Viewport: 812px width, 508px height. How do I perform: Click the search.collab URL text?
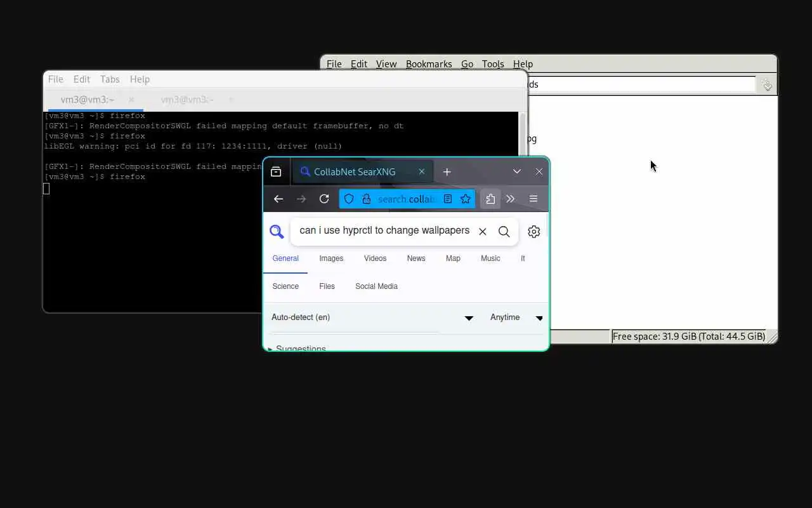(x=407, y=199)
